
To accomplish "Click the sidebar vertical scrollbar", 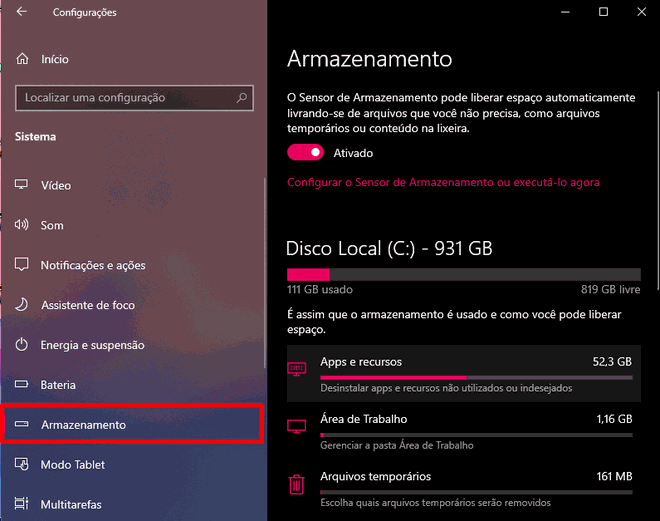I will coord(265,273).
